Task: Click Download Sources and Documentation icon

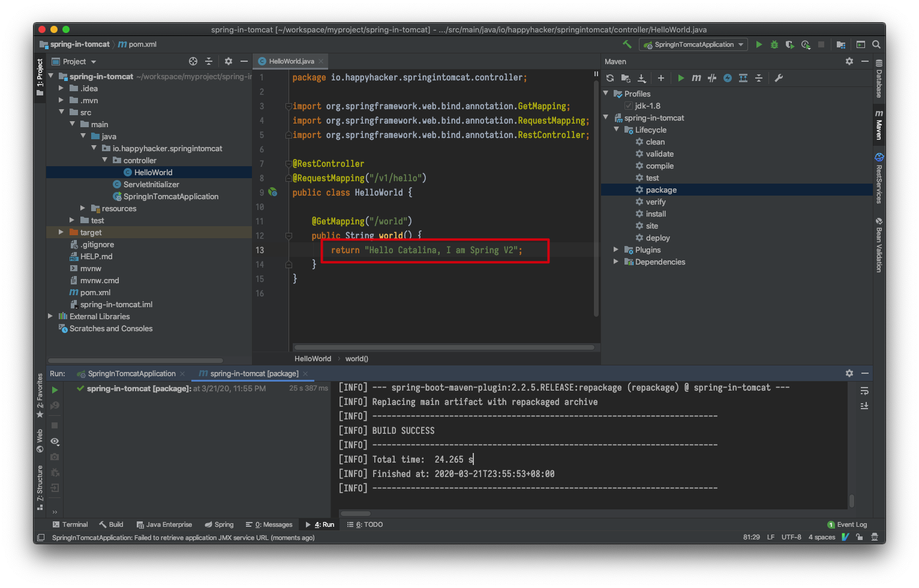Action: coord(641,78)
